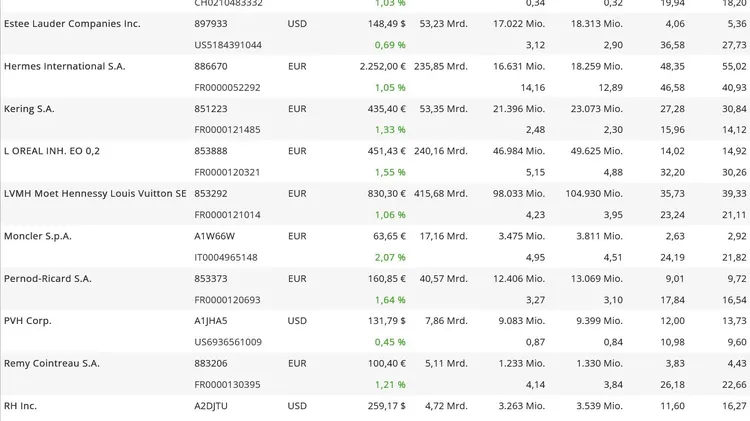Viewport: 750px width, 421px height.
Task: Select Pernod-Ricard S.A. row name
Action: (48, 278)
